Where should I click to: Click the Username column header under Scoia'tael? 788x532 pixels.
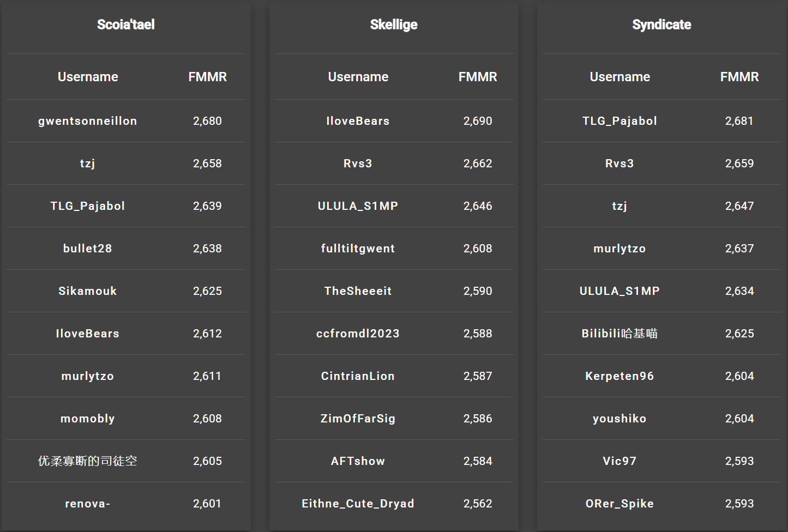(88, 77)
